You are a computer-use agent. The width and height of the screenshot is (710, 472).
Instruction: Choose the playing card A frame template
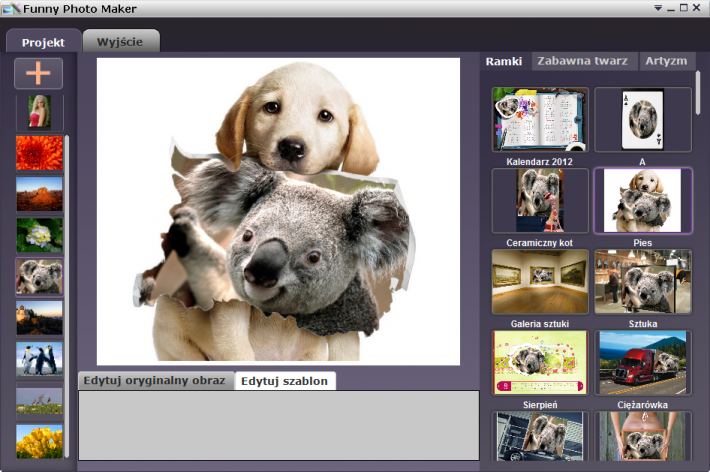click(643, 120)
